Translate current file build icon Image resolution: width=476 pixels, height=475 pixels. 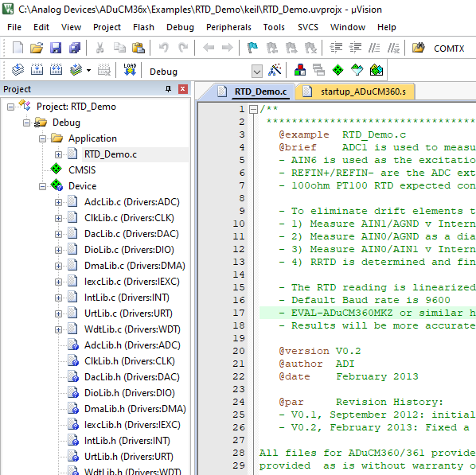[x=18, y=70]
